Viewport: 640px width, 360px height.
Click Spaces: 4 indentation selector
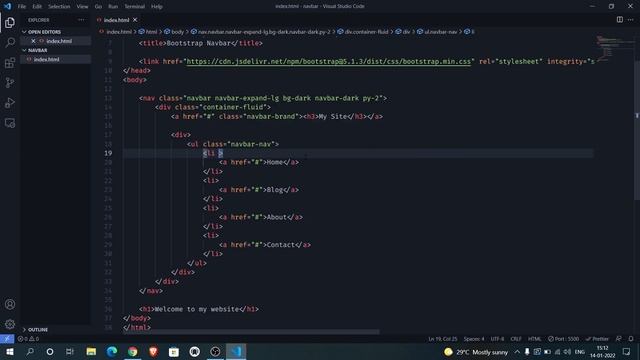pyautogui.click(x=473, y=339)
